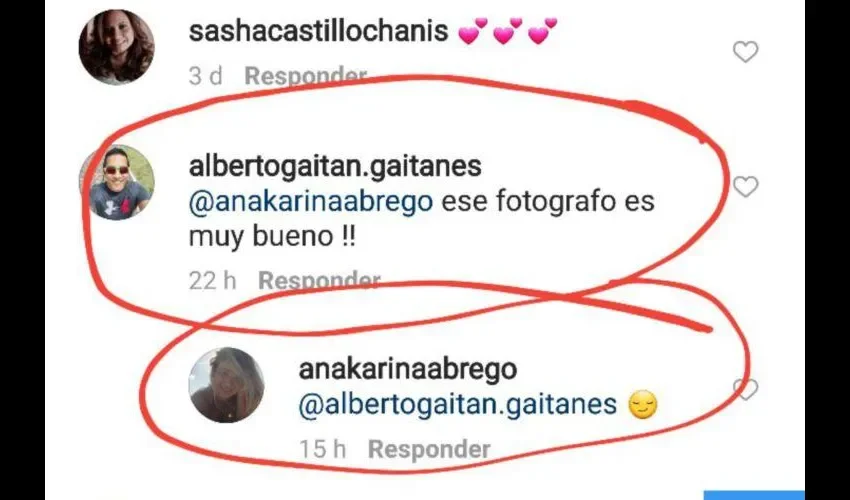Open the bold anakarinaabrego reply author name
Image resolution: width=850 pixels, height=500 pixels.
click(408, 369)
